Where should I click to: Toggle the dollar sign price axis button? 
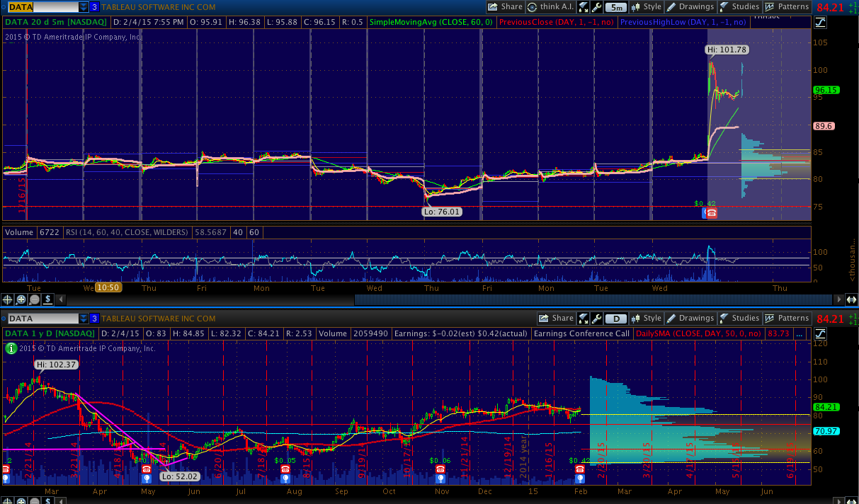(47, 299)
